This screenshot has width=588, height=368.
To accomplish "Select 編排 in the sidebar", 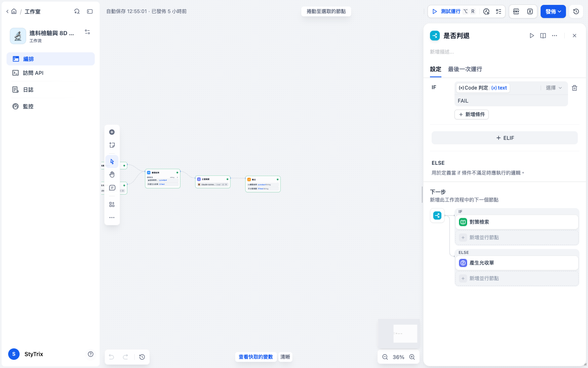I will click(x=51, y=59).
